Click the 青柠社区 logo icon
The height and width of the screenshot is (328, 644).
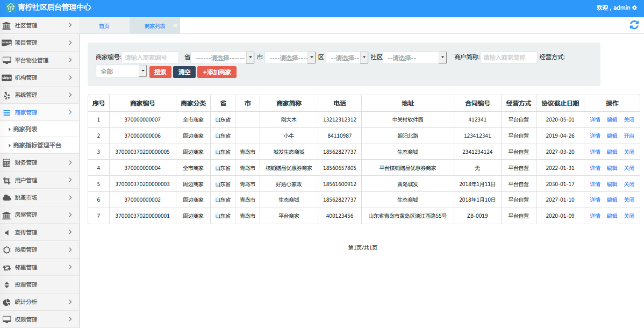pyautogui.click(x=11, y=8)
